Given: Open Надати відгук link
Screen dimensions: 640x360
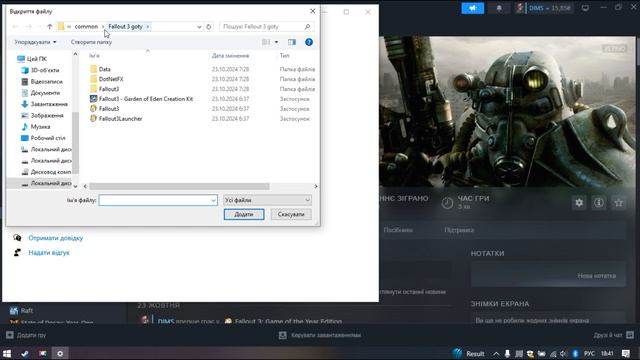Looking at the screenshot, I should [x=49, y=253].
